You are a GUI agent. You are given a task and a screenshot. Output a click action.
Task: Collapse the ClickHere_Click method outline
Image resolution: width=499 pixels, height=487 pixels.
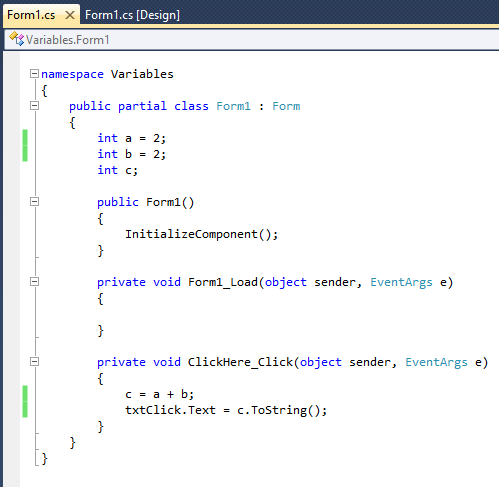tap(34, 362)
